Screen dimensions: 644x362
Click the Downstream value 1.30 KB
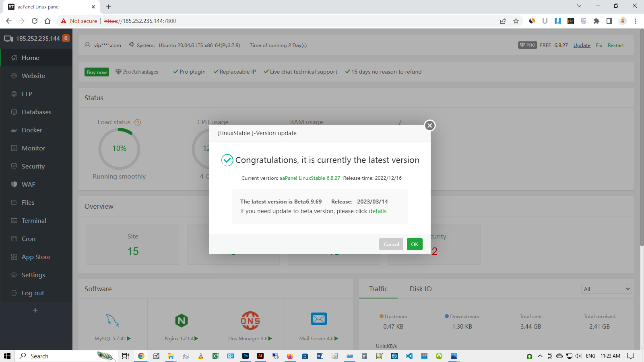[x=462, y=327]
